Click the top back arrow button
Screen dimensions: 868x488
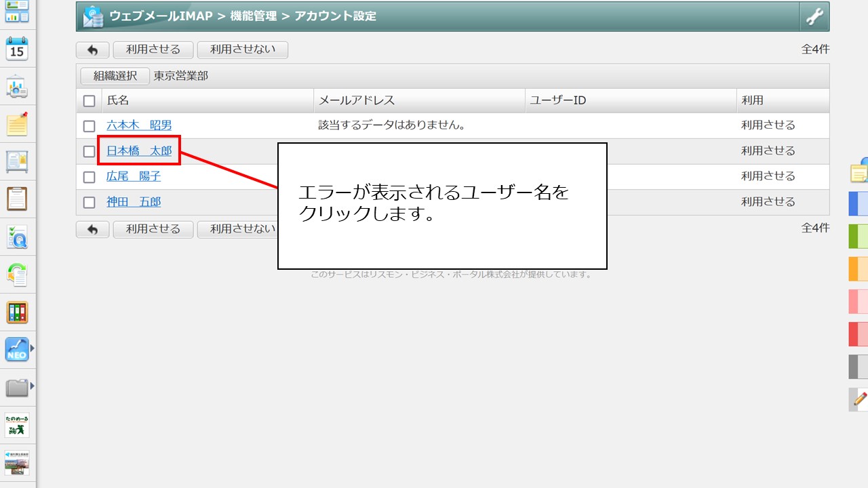pyautogui.click(x=93, y=49)
